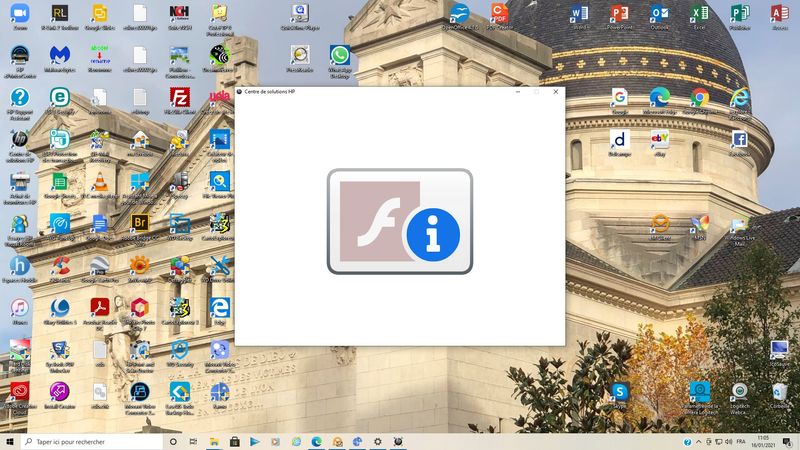Screen dimensions: 800x450
Task: Open the Access desktop shortcut
Action: click(780, 14)
